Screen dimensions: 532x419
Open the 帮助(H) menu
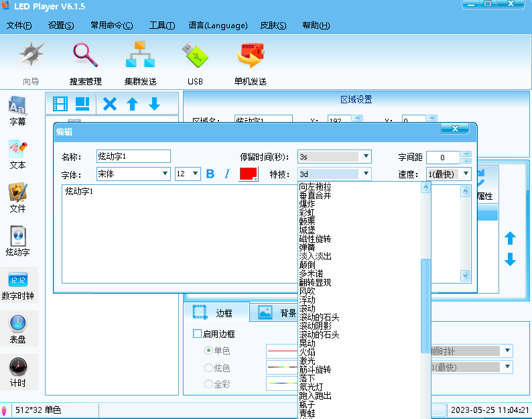tap(316, 25)
